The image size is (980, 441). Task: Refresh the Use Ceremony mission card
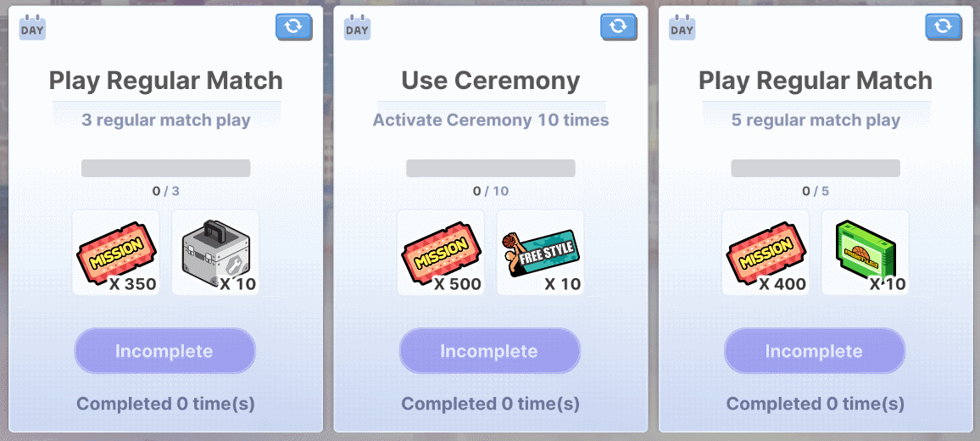[619, 27]
